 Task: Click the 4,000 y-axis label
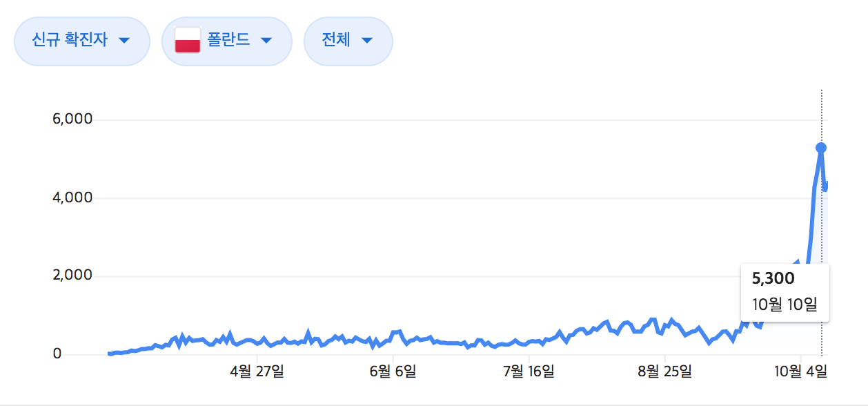72,198
